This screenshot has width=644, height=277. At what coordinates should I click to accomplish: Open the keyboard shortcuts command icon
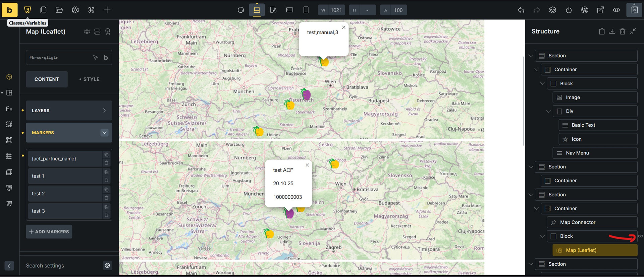(91, 10)
